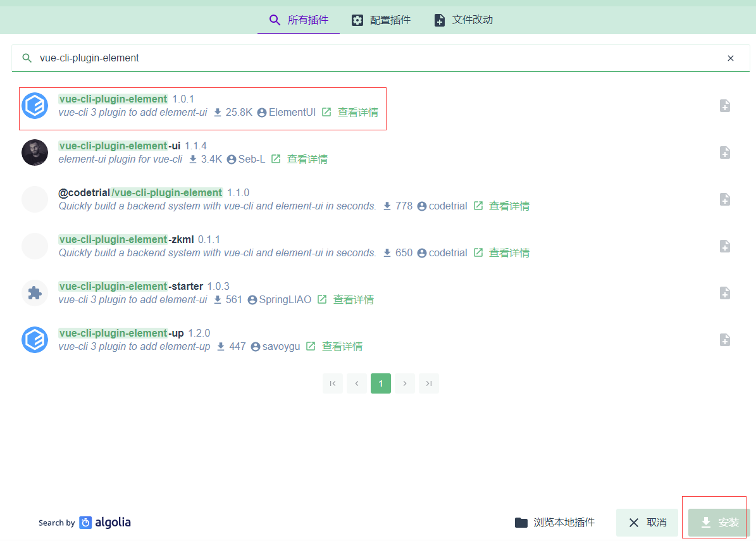
Task: Select the vue-cli-plugin-element-ui 1.1.4 plugin
Action: point(380,152)
